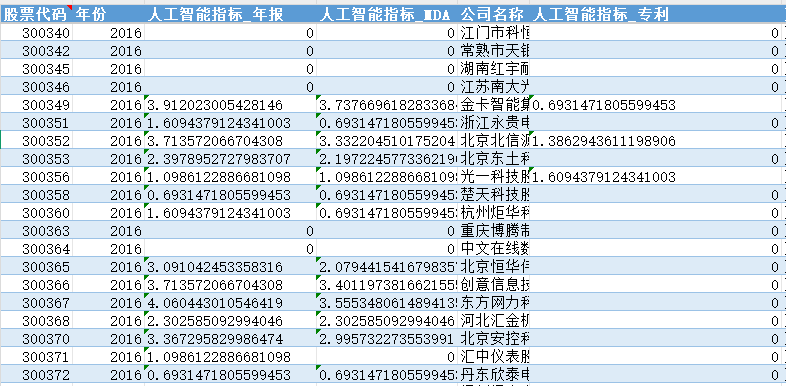Image resolution: width=786 pixels, height=386 pixels.
Task: Select MDA value 3.555348061489413
Action: [x=387, y=303]
